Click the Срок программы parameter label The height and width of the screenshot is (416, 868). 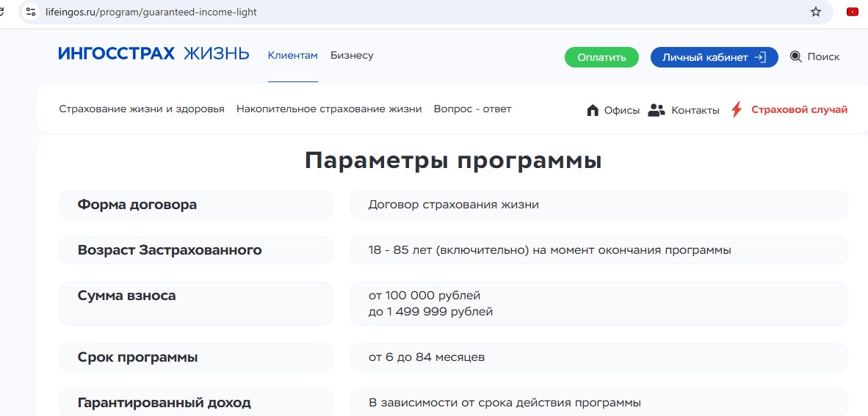[137, 357]
